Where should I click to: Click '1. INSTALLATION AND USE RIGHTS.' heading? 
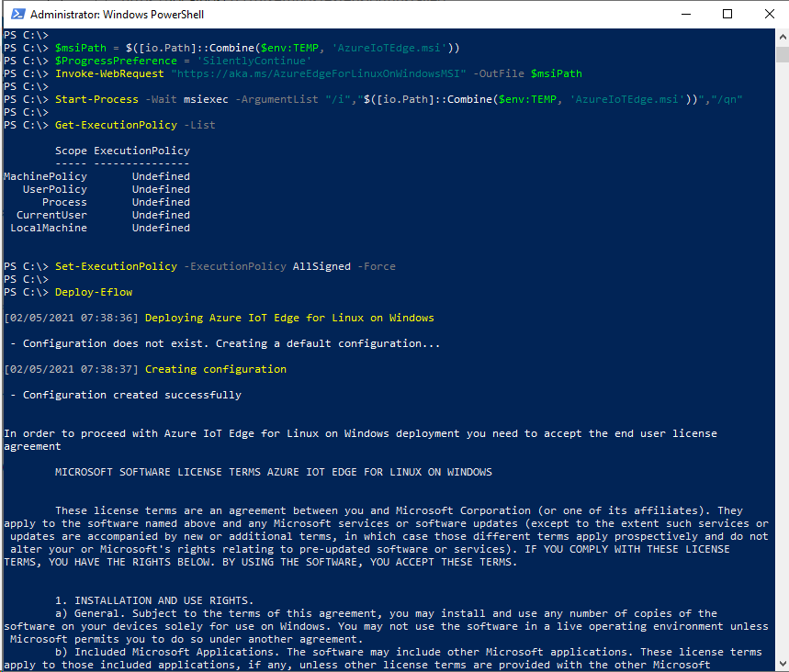(x=154, y=600)
